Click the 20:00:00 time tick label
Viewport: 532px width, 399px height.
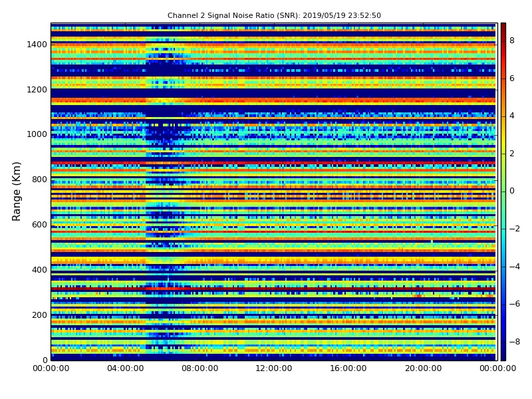[423, 368]
